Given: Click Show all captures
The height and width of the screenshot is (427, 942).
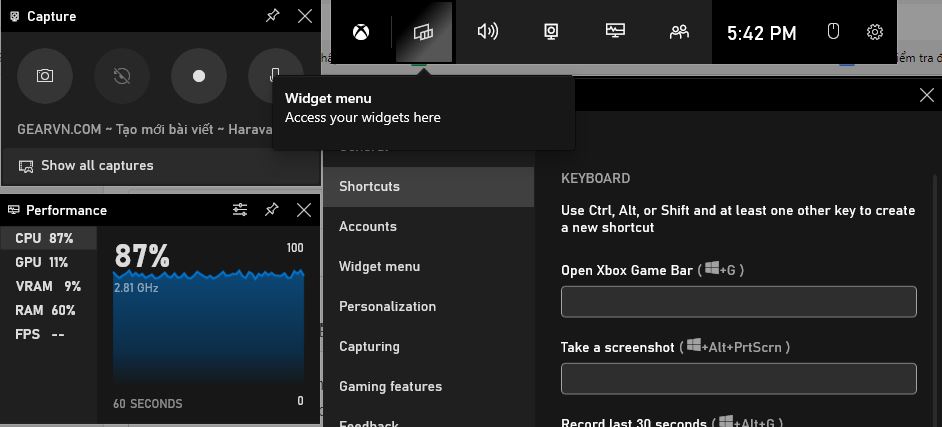Looking at the screenshot, I should 97,166.
